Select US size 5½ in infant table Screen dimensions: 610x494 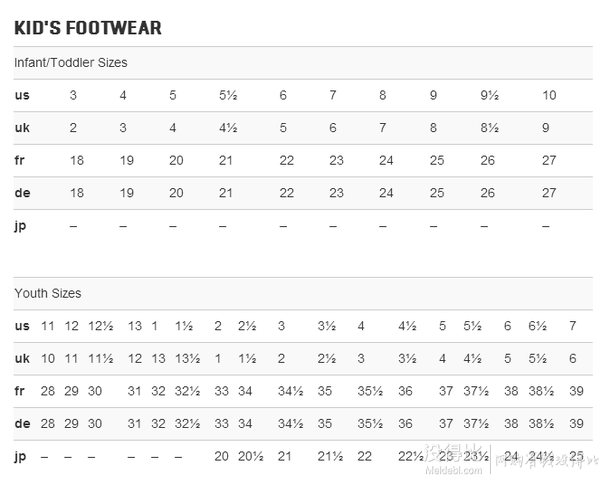click(228, 95)
